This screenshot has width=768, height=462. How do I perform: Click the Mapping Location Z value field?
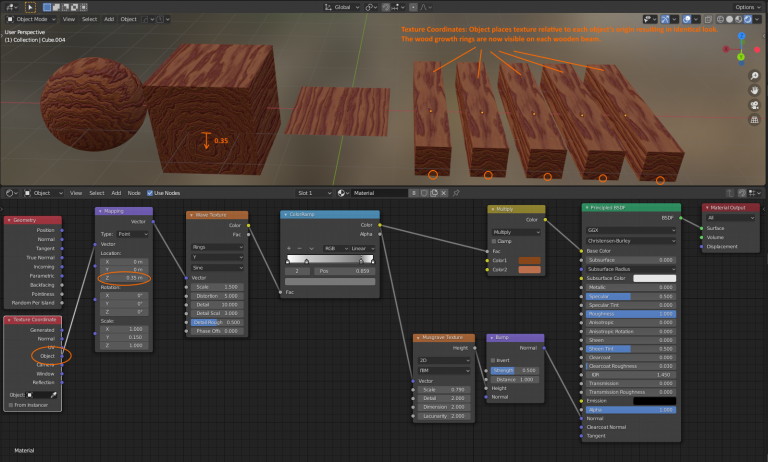(125, 279)
